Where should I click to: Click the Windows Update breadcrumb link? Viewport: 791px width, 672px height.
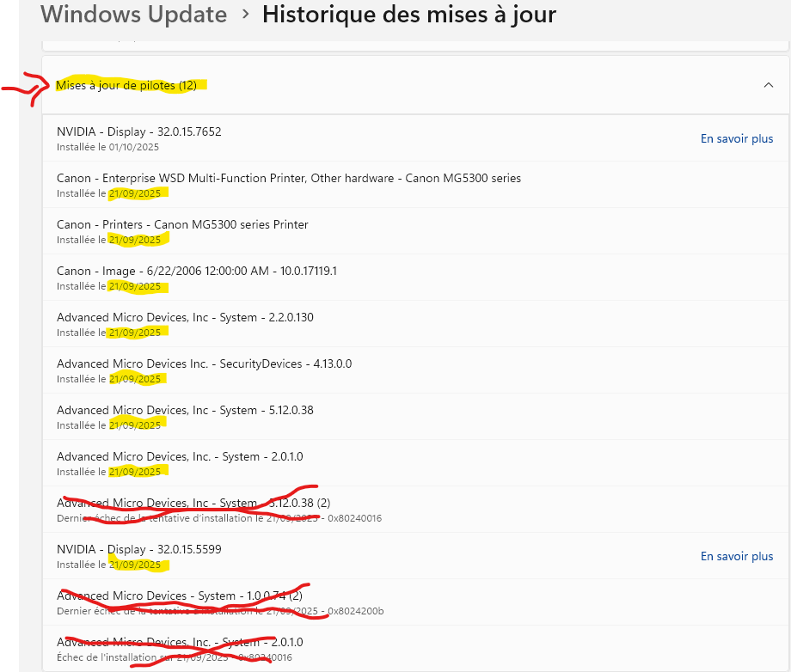pos(133,14)
